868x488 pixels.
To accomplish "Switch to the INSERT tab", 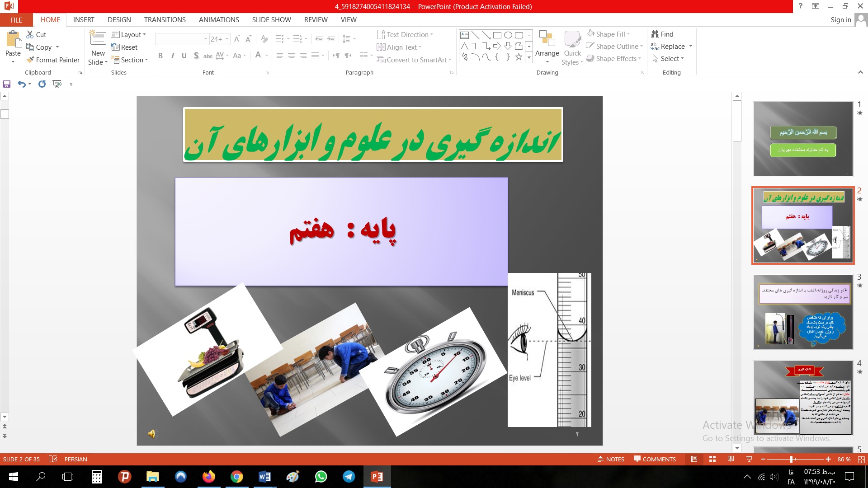I will tap(84, 20).
